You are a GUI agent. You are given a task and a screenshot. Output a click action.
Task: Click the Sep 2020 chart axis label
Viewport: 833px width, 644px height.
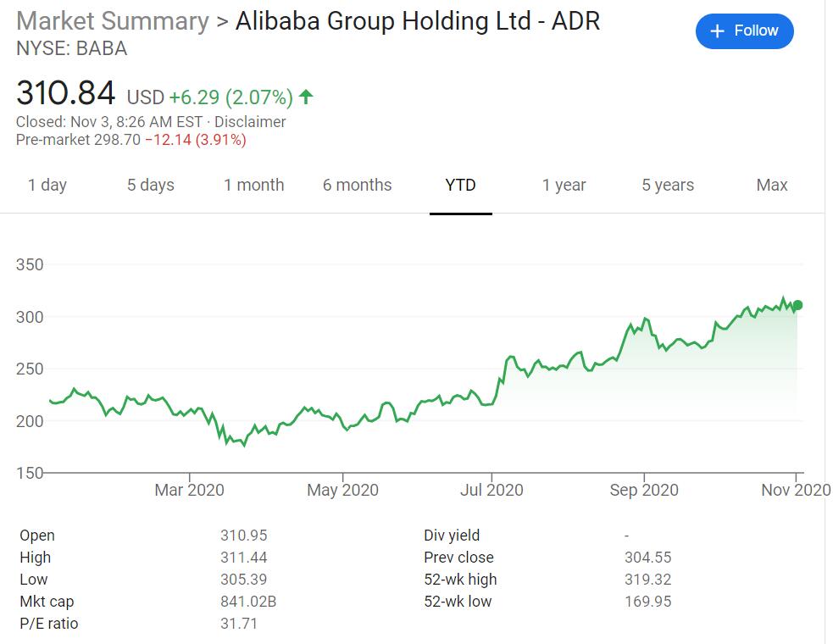pos(645,490)
